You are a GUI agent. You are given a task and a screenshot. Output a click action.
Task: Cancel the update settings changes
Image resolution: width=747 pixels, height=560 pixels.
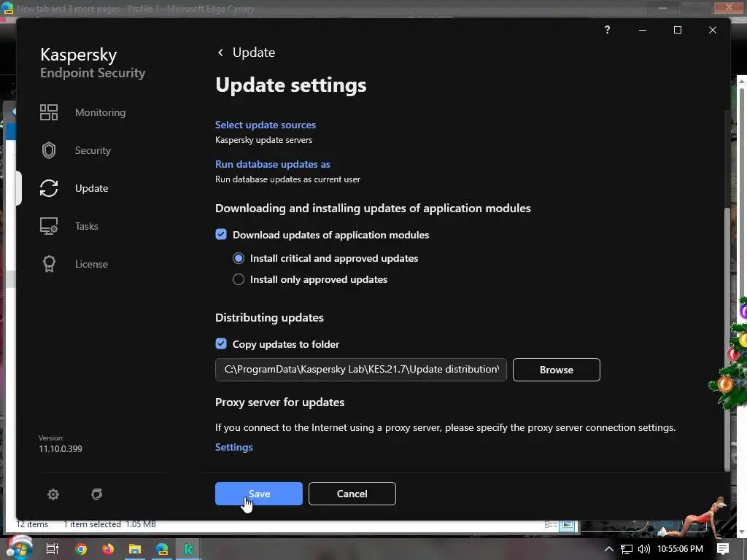[x=352, y=494]
